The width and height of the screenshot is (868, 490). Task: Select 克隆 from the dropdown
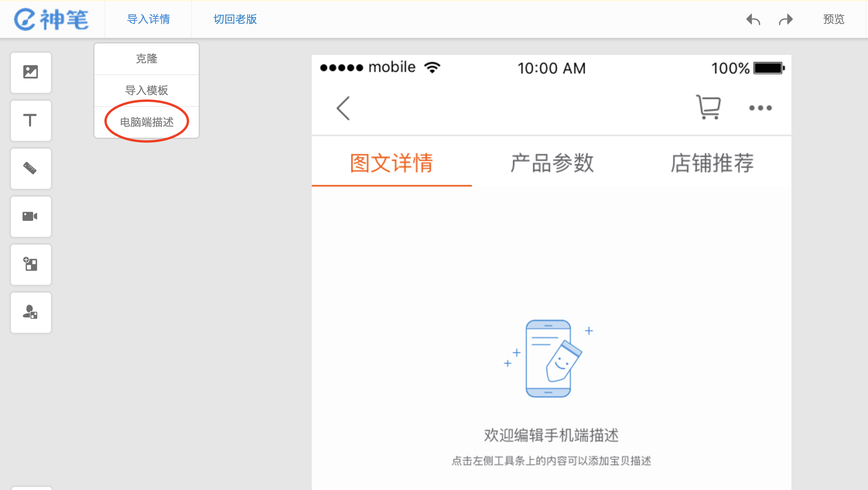pyautogui.click(x=146, y=58)
